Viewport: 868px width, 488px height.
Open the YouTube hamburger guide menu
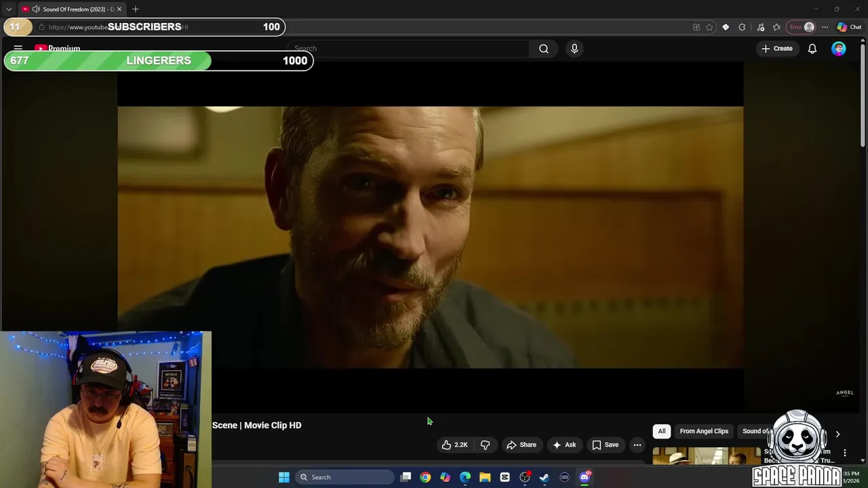(x=18, y=49)
